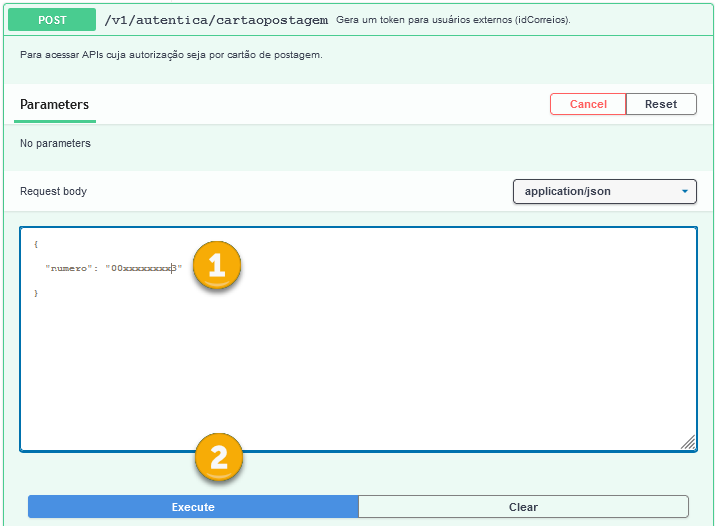715x526 pixels.
Task: Cancel the try-it-out mode
Action: 588,104
